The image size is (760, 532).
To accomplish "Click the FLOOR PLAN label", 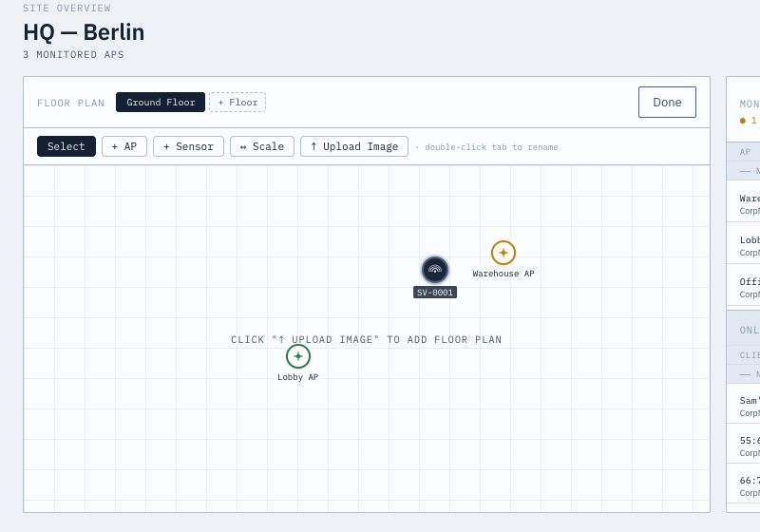I will point(70,103).
